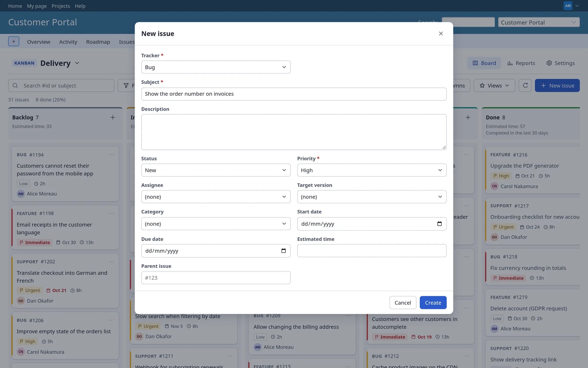This screenshot has height=368, width=588.
Task: Expand the Status dropdown
Action: (x=216, y=170)
